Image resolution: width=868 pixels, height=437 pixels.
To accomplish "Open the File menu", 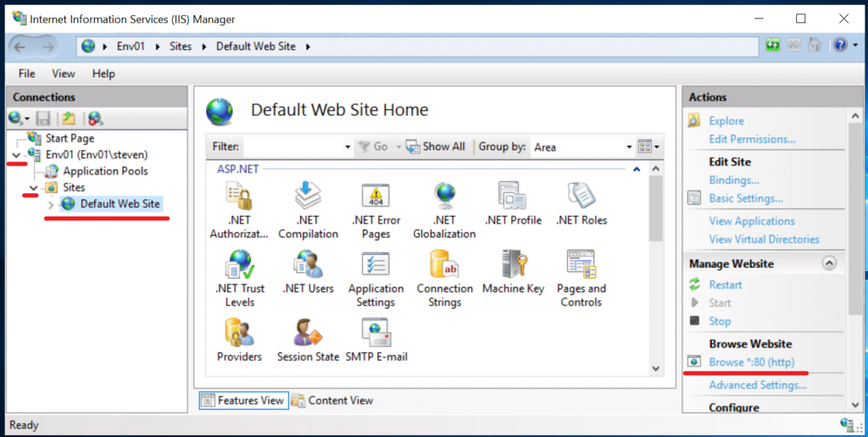I will (26, 74).
